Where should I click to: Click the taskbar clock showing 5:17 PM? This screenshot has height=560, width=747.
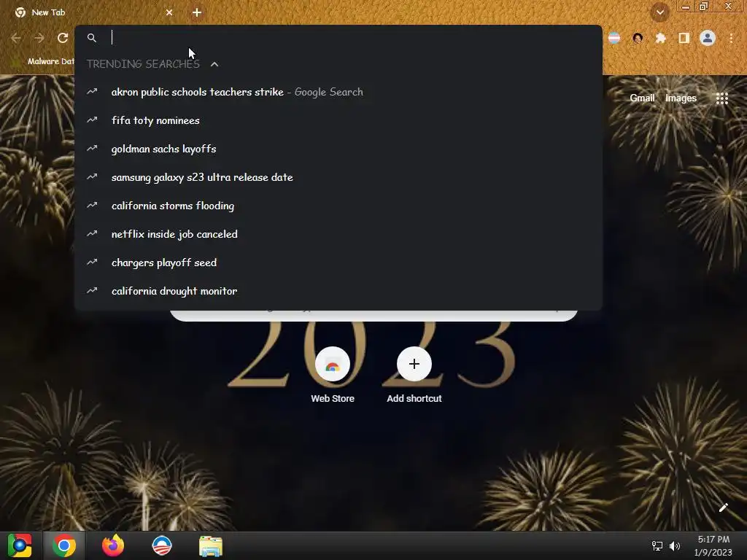click(713, 545)
